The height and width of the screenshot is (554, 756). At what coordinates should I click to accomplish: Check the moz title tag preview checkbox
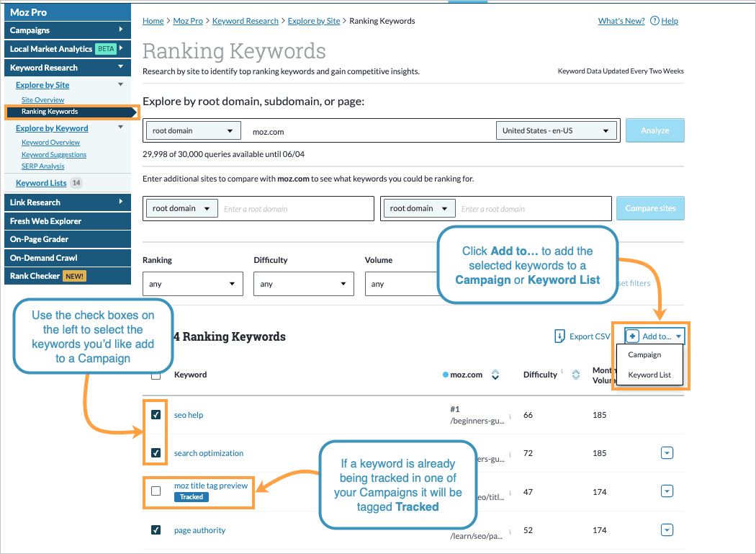point(156,491)
